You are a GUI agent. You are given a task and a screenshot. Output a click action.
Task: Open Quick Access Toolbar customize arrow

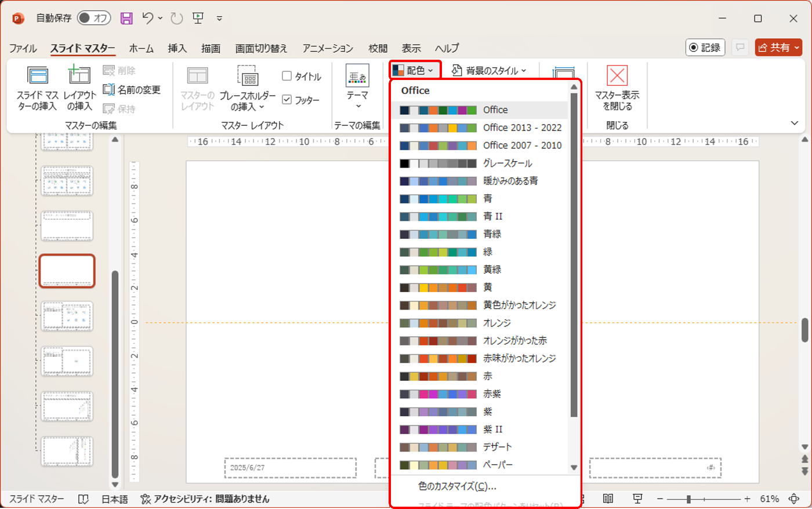click(219, 19)
